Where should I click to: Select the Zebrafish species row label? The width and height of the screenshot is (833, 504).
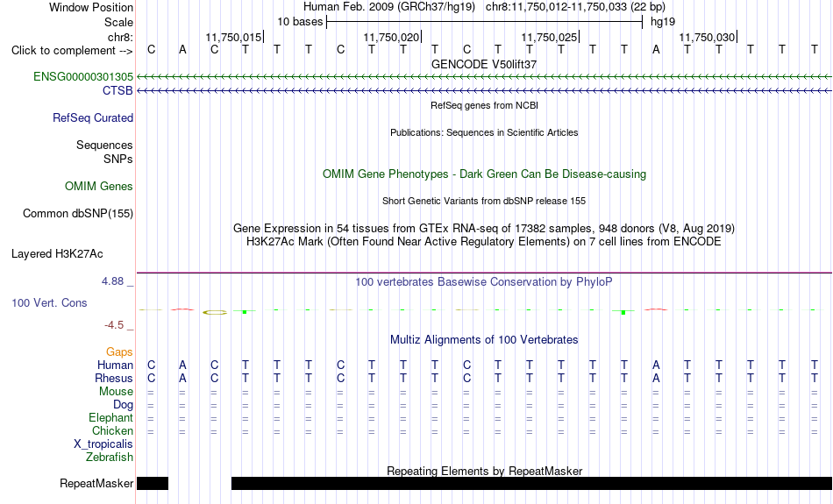tap(110, 457)
